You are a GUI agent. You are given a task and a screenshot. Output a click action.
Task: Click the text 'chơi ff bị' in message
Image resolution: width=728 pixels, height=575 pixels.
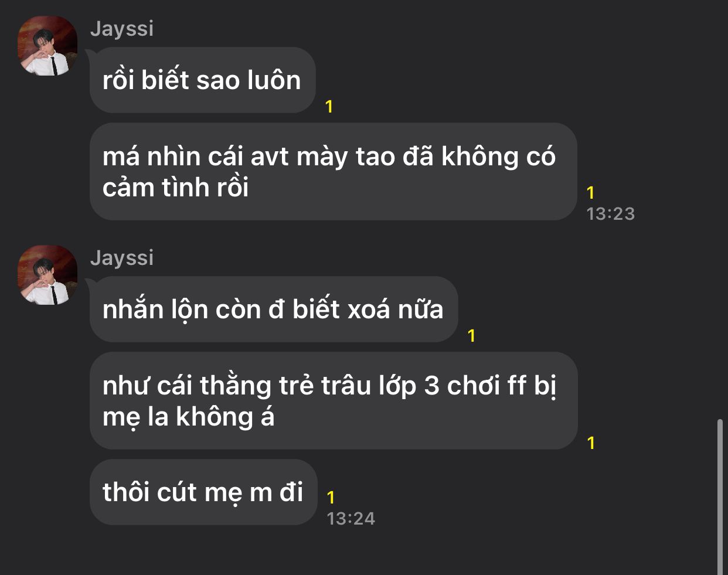502,386
